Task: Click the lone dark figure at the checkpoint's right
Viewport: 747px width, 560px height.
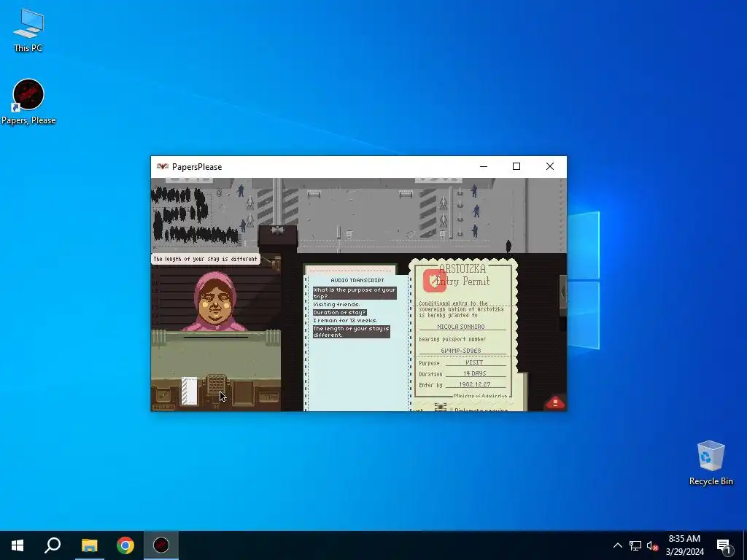Action: [508, 246]
